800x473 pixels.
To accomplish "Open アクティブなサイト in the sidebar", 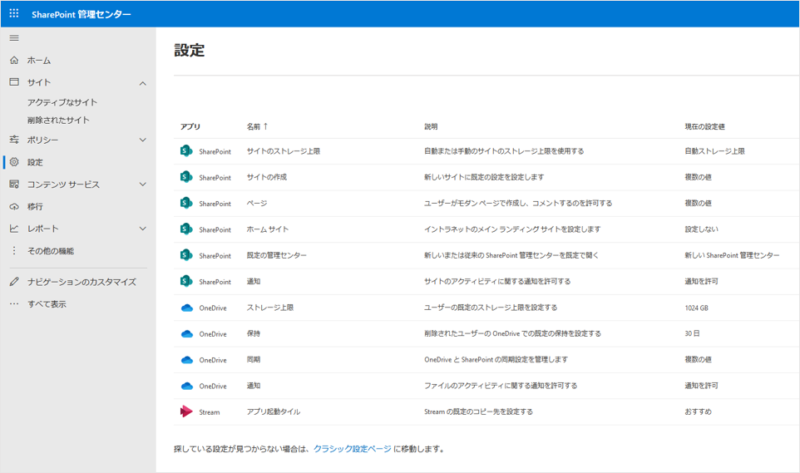I will (x=62, y=102).
